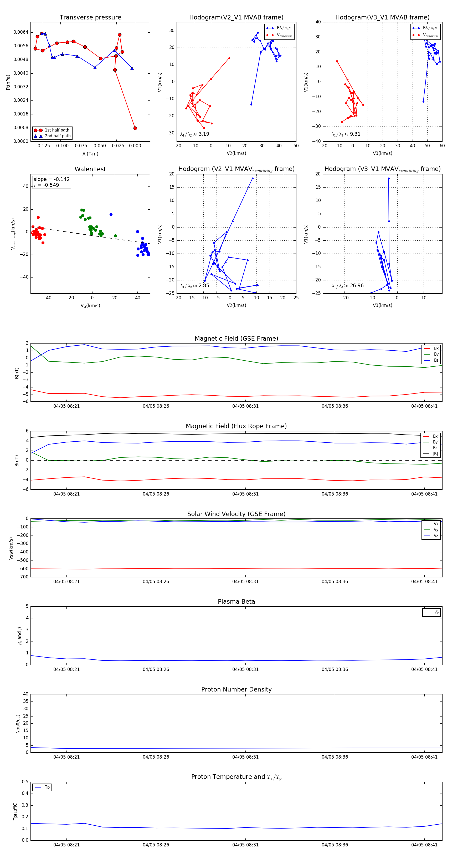Viewport: 473px width, 868px height.
Task: Click the 'V_A(km/s)' x-axis label of WalenTest
Action: pos(90,306)
